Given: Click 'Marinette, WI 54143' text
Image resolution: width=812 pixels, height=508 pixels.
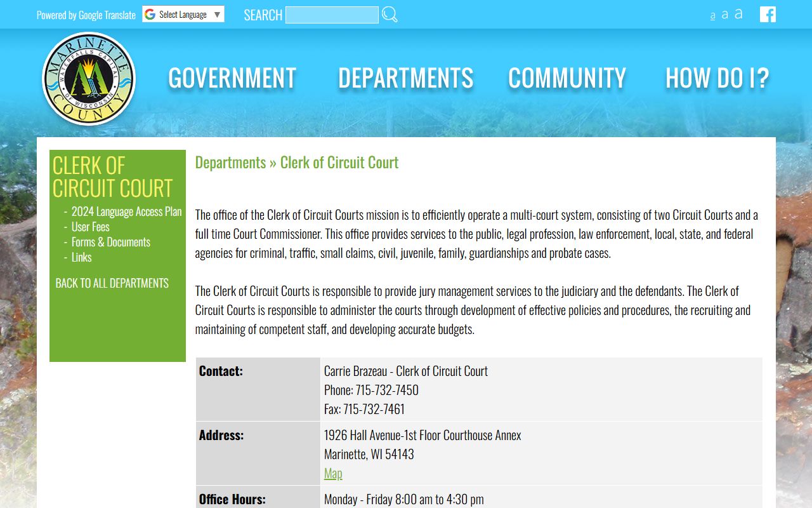Looking at the screenshot, I should pyautogui.click(x=369, y=454).
